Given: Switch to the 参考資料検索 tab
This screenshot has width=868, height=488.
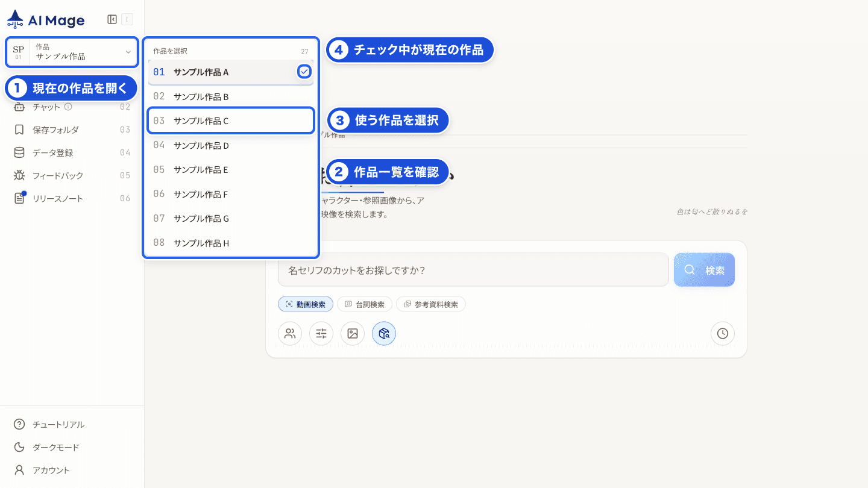Looking at the screenshot, I should pos(431,304).
